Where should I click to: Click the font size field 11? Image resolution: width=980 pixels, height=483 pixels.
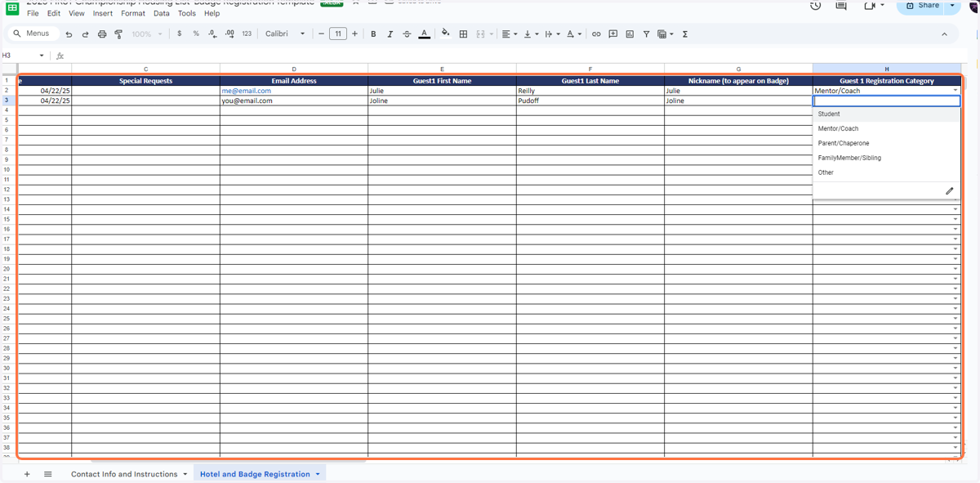point(337,34)
